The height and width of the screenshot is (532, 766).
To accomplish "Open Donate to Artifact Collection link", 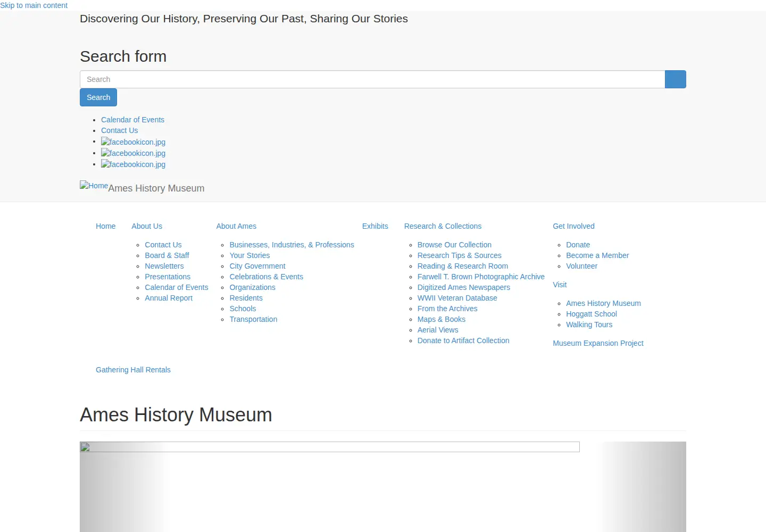I will coord(463,340).
